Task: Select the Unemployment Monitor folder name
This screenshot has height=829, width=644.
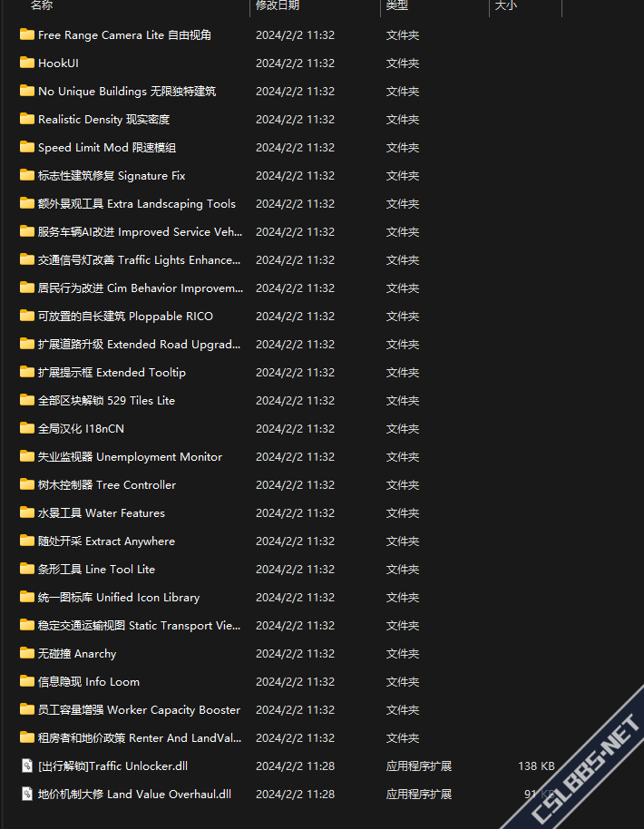Action: (x=130, y=456)
